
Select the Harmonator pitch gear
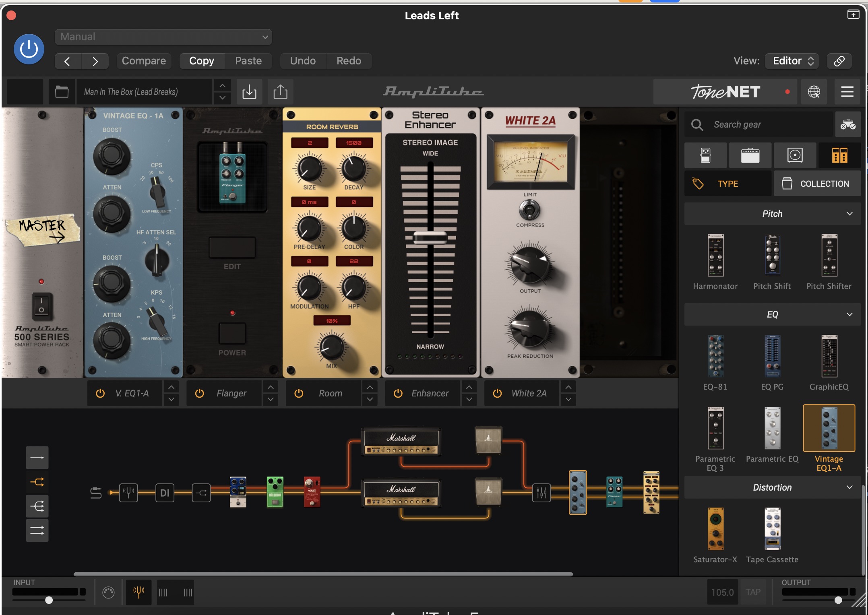coord(715,262)
